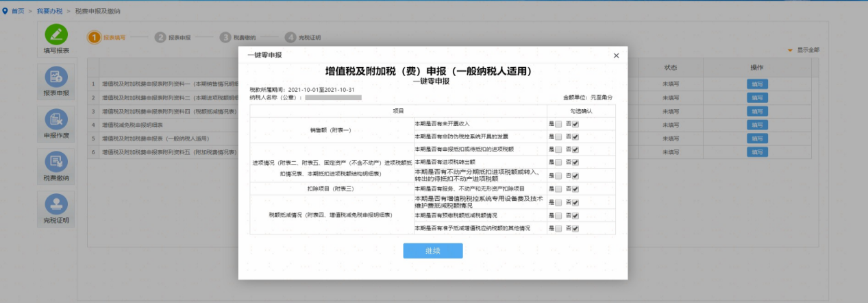Click 状态 column header

tap(670, 68)
